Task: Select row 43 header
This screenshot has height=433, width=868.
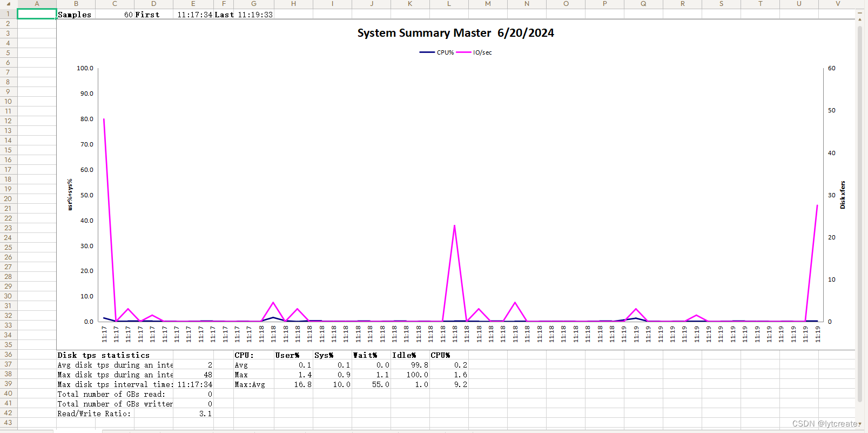Action: click(x=8, y=423)
